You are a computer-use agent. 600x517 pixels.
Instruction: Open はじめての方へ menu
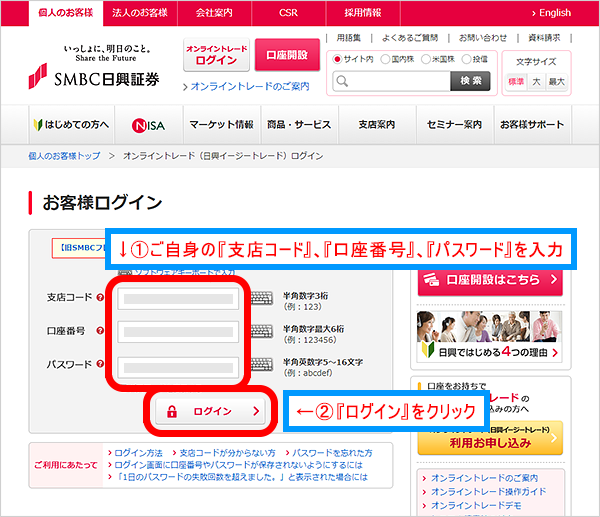72,125
